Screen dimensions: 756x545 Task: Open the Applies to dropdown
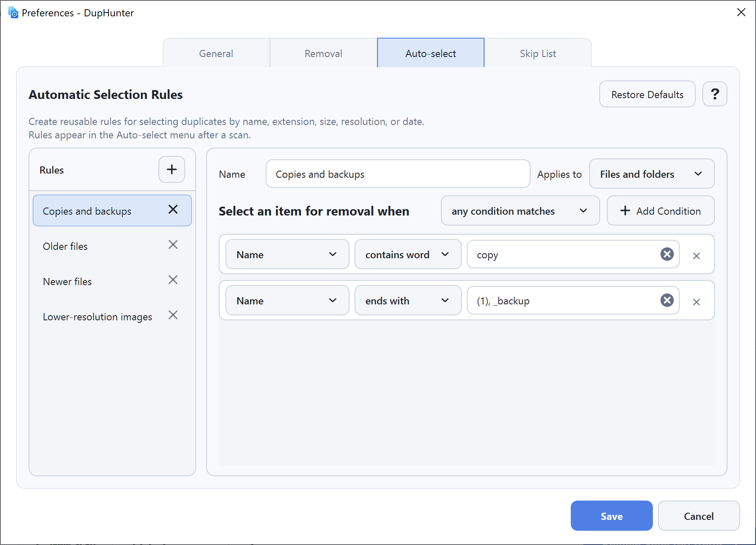(x=652, y=174)
